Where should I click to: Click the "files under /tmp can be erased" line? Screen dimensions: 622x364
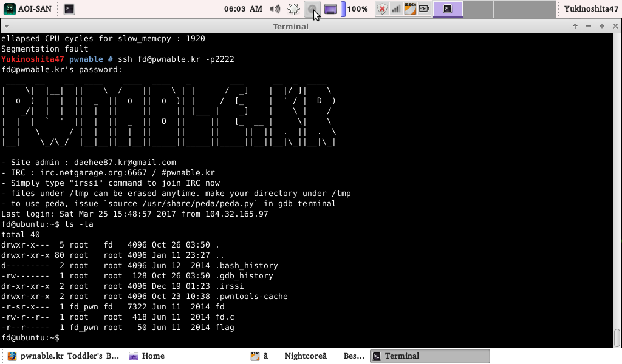176,194
